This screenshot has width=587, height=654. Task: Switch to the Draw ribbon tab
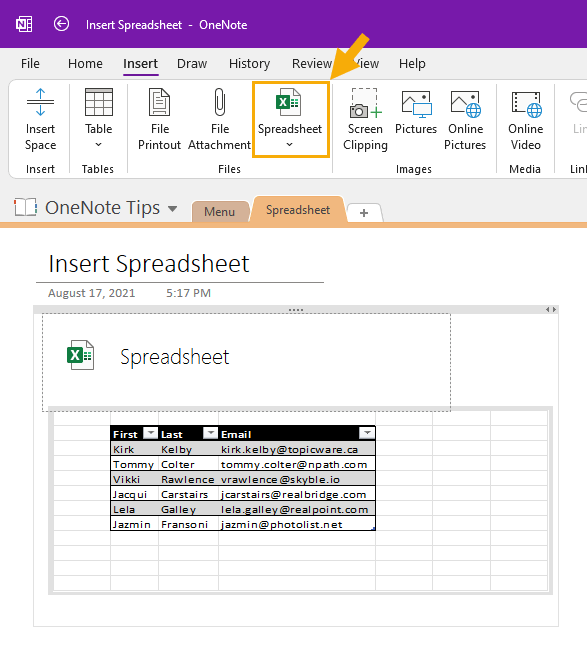click(x=192, y=63)
